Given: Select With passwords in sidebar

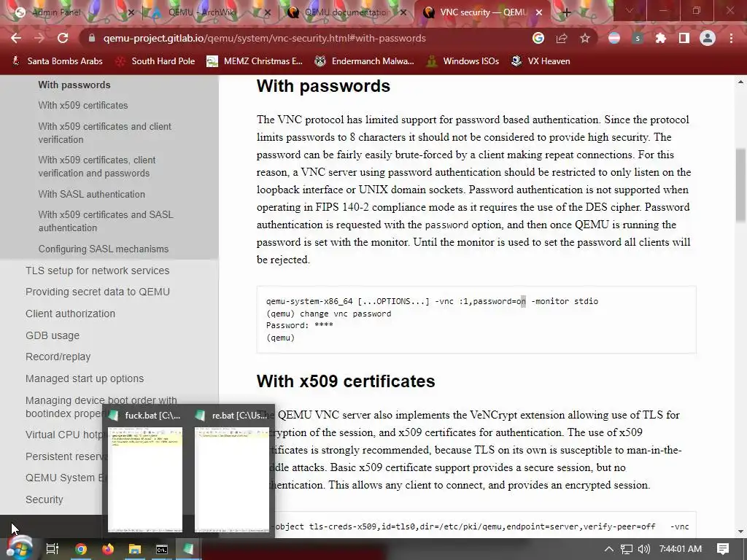Looking at the screenshot, I should 74,85.
